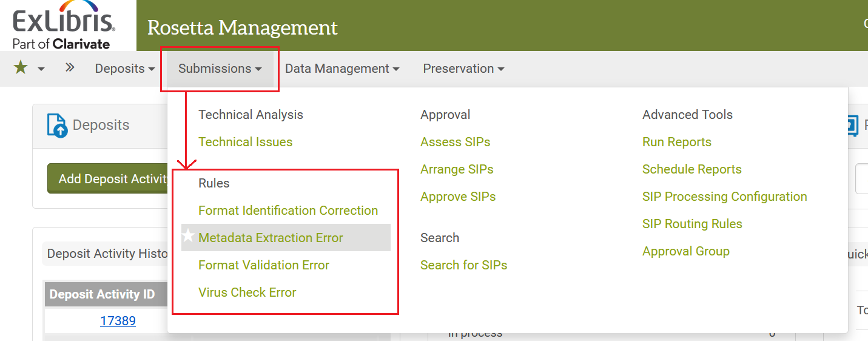Open Format Identification Correction rules
868x341 pixels.
288,211
